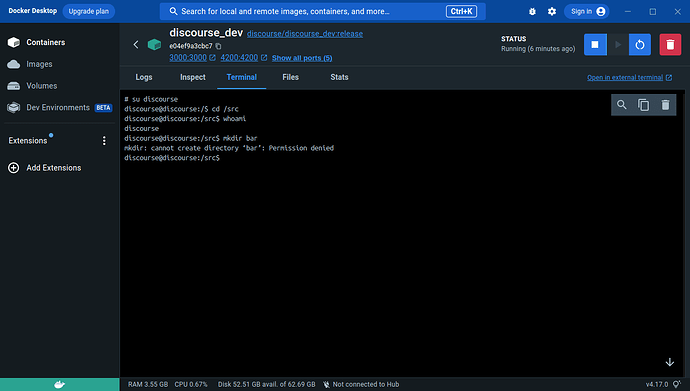This screenshot has height=391, width=690.
Task: Stop the container with the stop button
Action: coord(595,44)
